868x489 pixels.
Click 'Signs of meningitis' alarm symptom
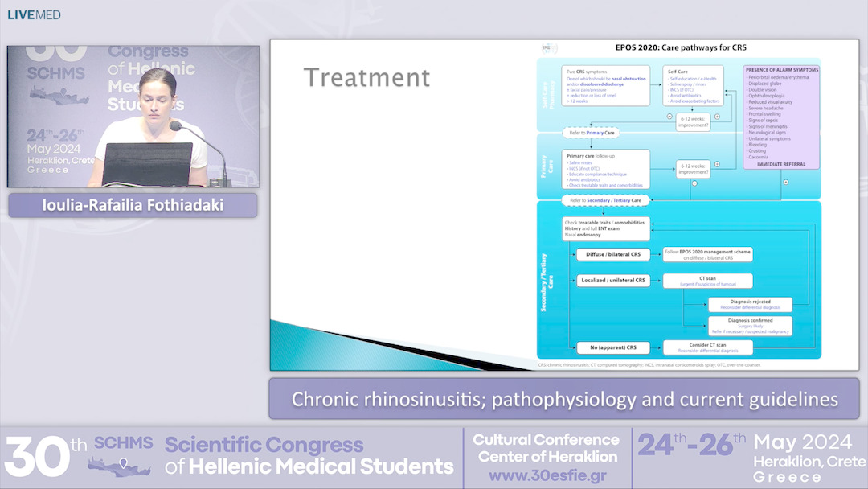(767, 127)
